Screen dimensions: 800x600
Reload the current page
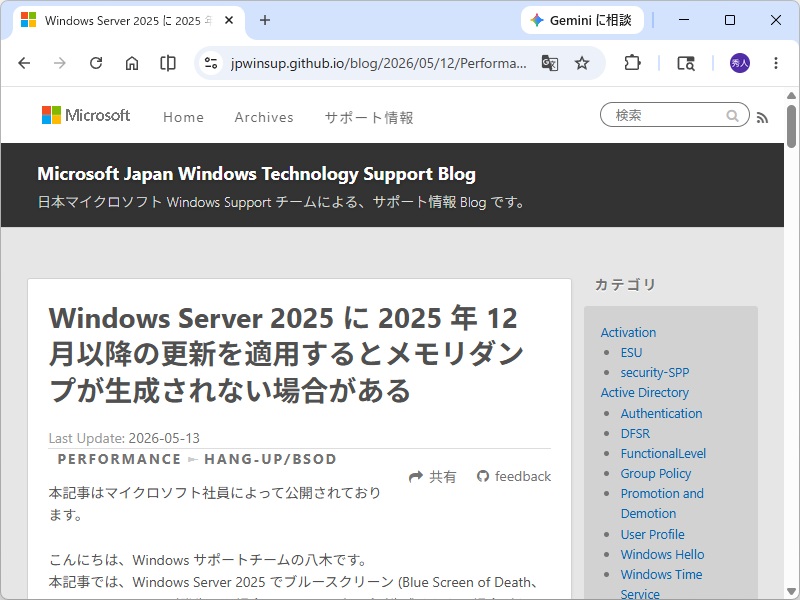click(x=96, y=63)
